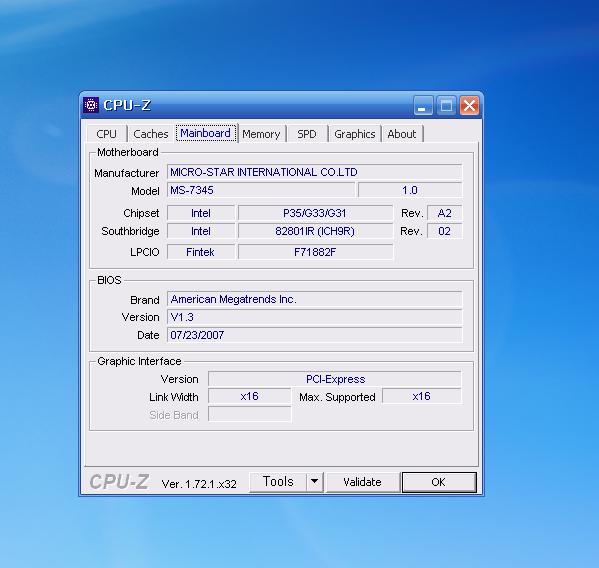The width and height of the screenshot is (599, 568).
Task: Click the Tools button
Action: click(278, 482)
